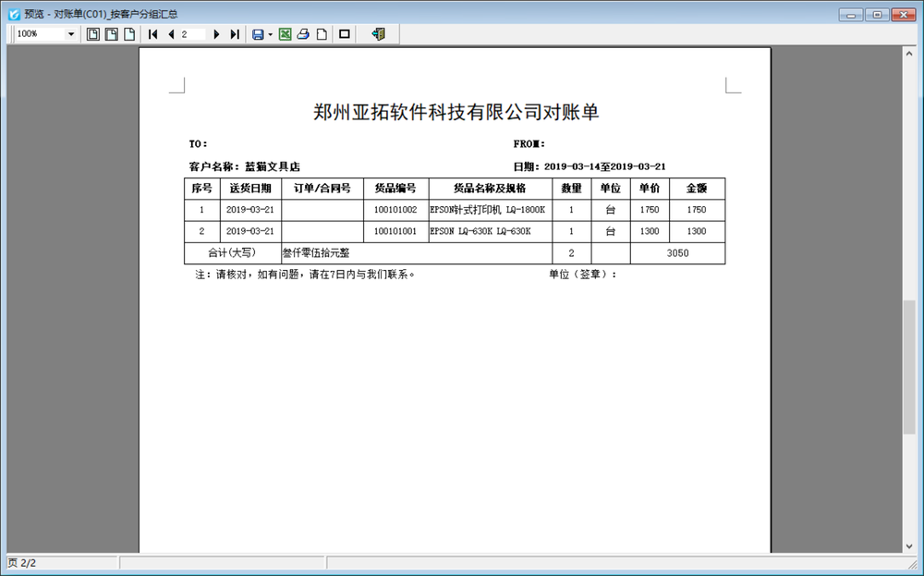The height and width of the screenshot is (576, 924).
Task: Click the scrollbar down arrow
Action: click(908, 545)
